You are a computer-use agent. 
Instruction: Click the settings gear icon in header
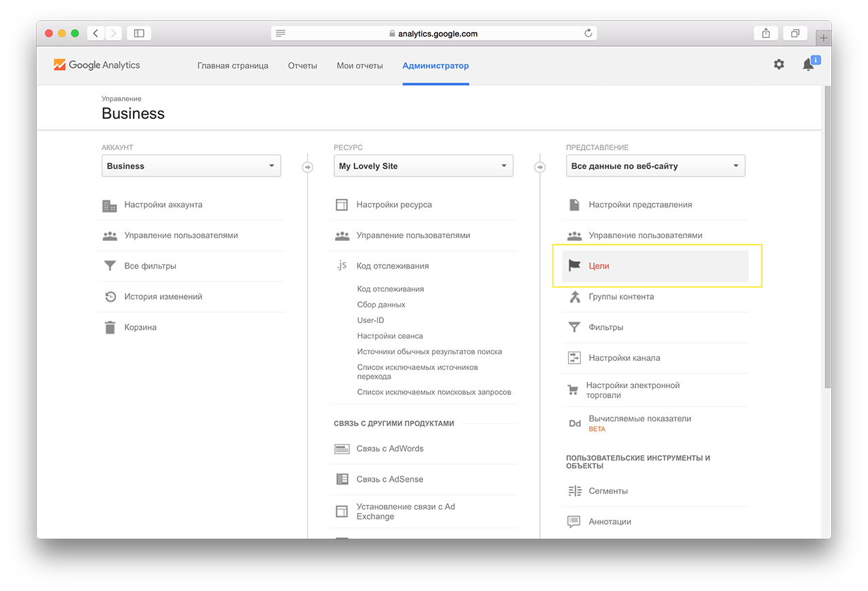click(778, 64)
